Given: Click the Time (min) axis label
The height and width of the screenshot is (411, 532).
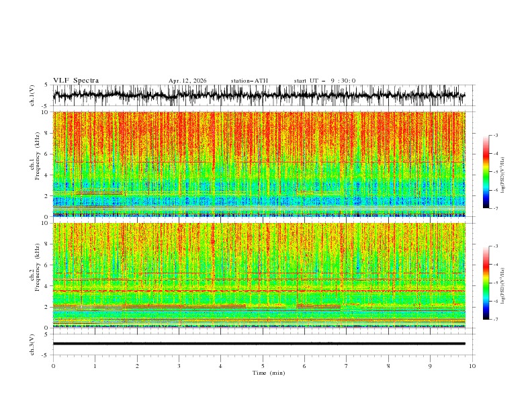Looking at the screenshot, I should [269, 373].
